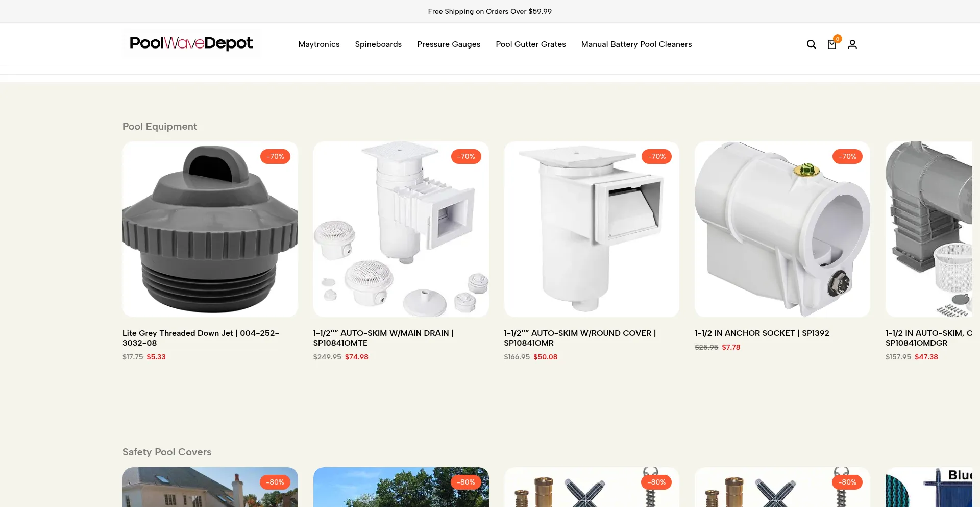Click the -70% badge on Anchor Socket
980x507 pixels.
847,156
